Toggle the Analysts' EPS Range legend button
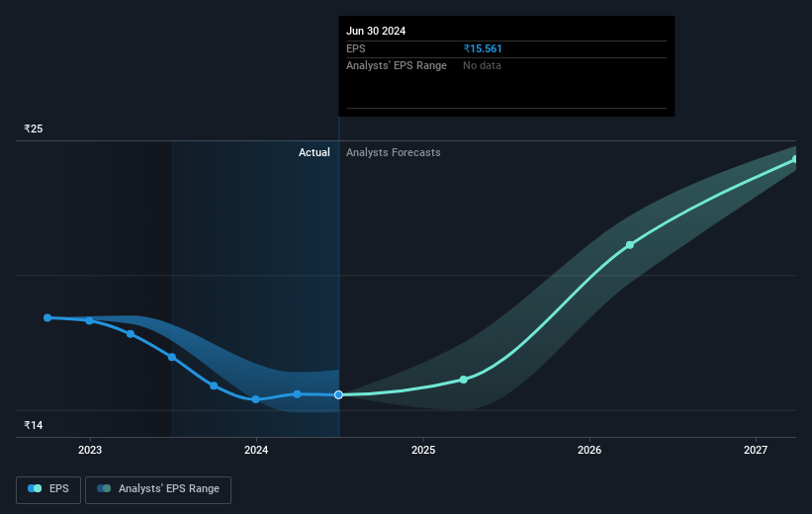The width and height of the screenshot is (812, 514). (158, 489)
